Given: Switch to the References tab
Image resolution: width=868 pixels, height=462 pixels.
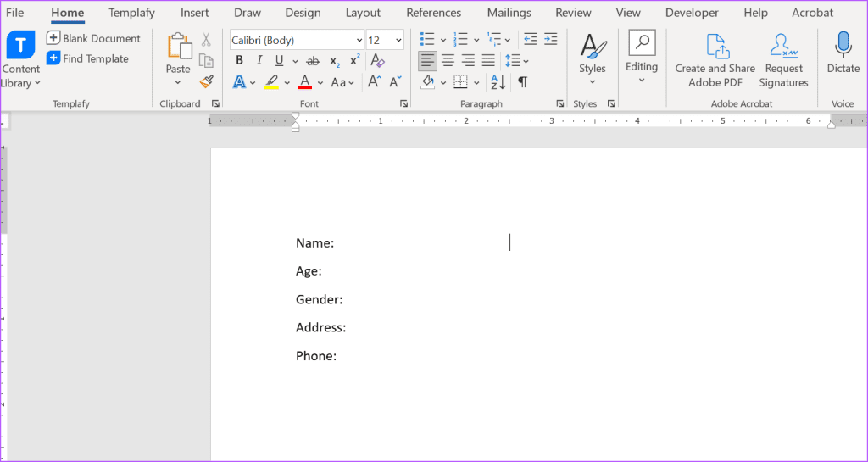Looking at the screenshot, I should coord(433,13).
